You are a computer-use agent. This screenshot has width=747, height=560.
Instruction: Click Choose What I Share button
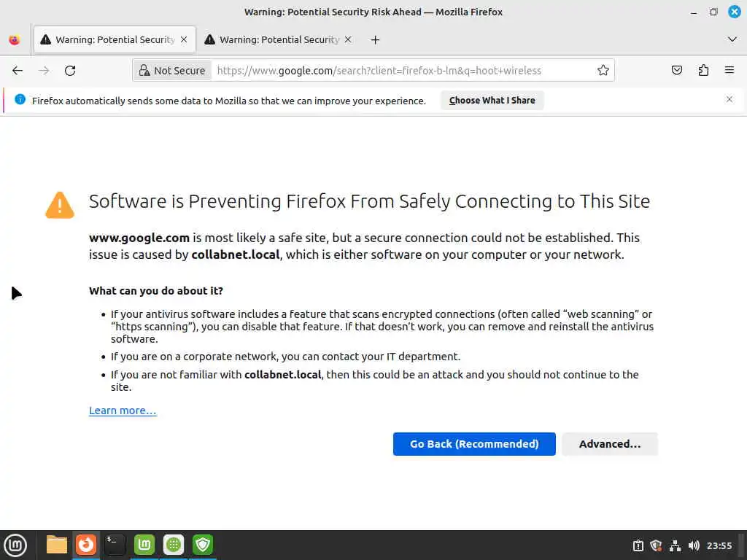click(x=492, y=101)
